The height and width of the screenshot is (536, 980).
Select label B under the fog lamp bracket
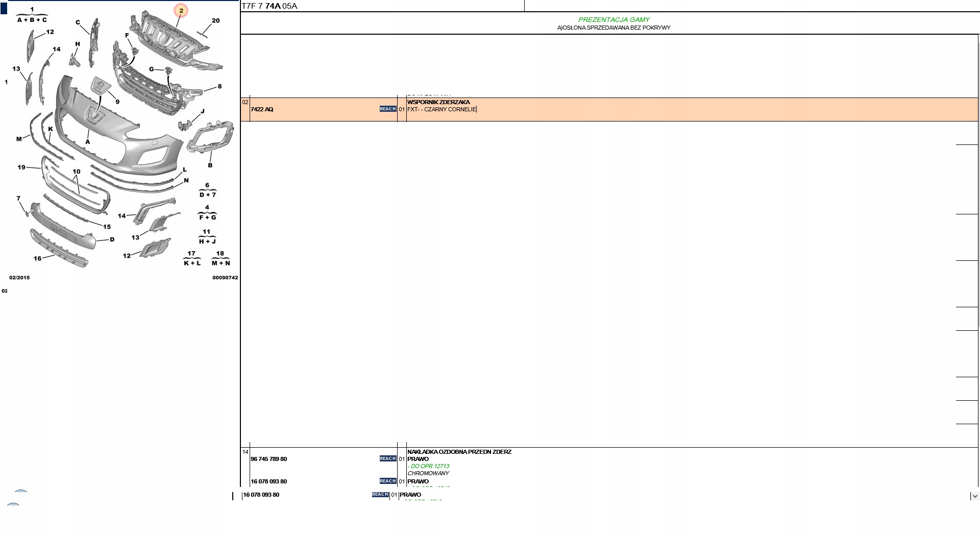click(210, 165)
